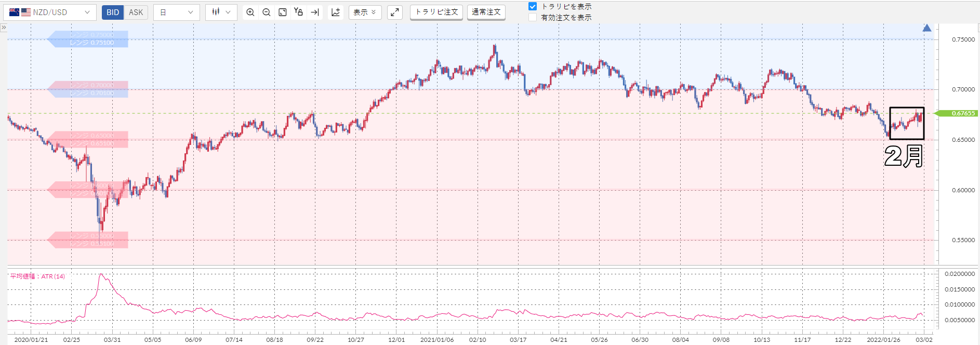Viewport: 980px width, 345px height.
Task: Uncheck トラリピを表示 checkbox
Action: 533,7
